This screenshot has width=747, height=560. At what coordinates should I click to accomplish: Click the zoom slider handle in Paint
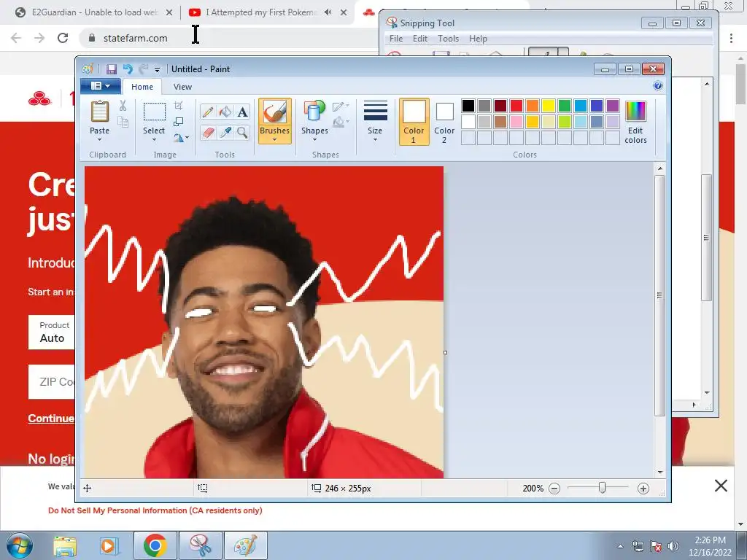[x=602, y=488]
